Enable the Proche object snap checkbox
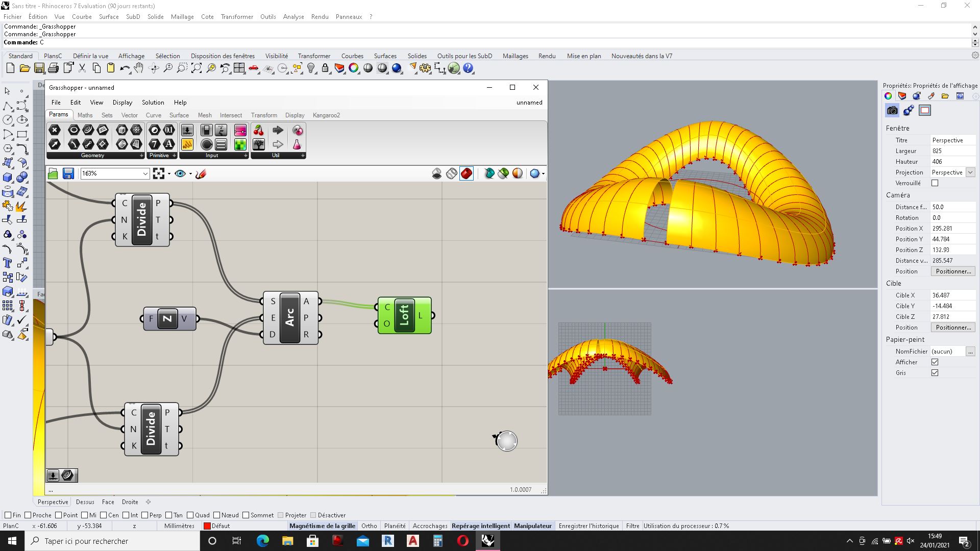 click(28, 515)
